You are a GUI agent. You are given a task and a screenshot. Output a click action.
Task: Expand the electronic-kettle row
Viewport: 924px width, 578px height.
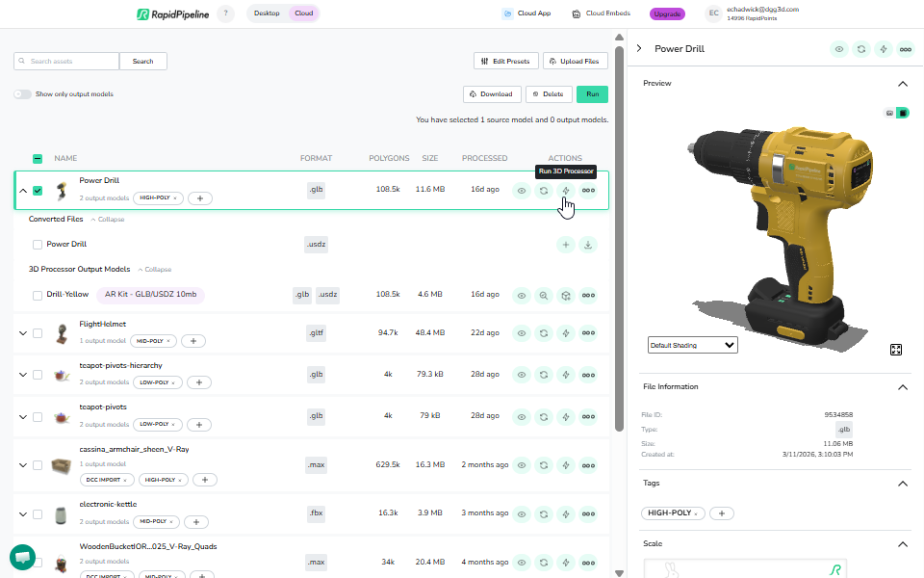click(x=22, y=512)
